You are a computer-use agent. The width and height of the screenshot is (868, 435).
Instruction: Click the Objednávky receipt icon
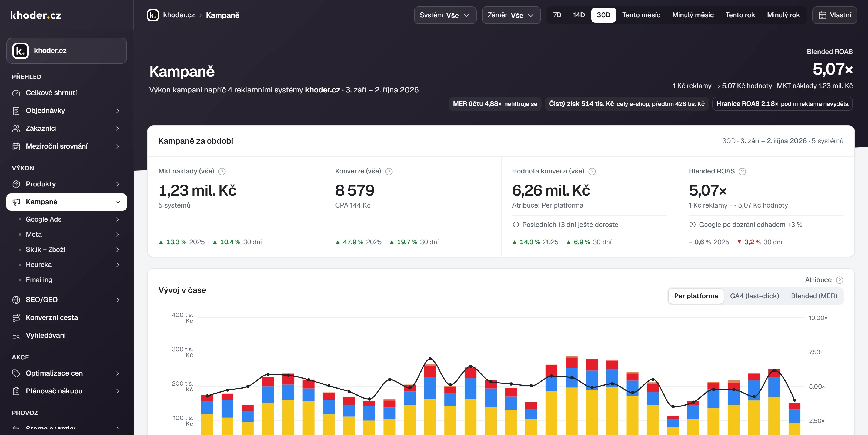coord(16,111)
